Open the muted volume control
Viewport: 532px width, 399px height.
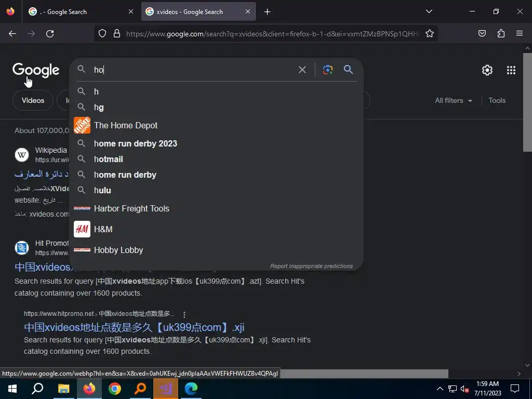(x=464, y=389)
